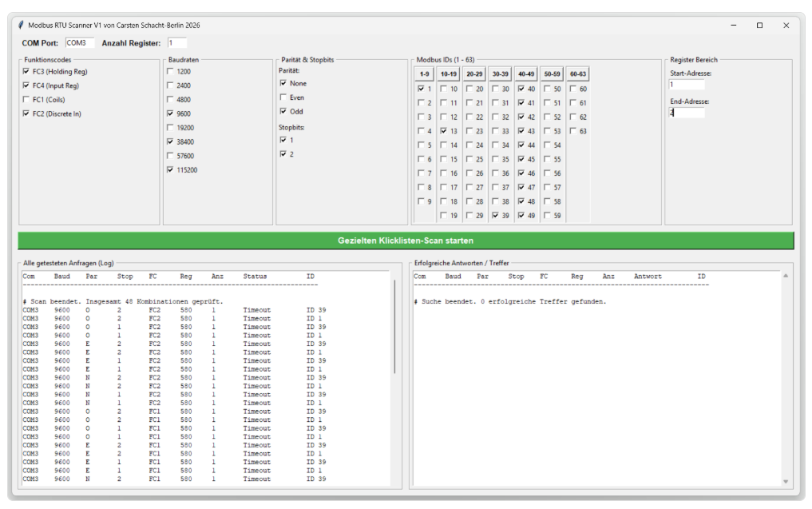
Task: Check Modbus ID 10
Action: pos(444,89)
